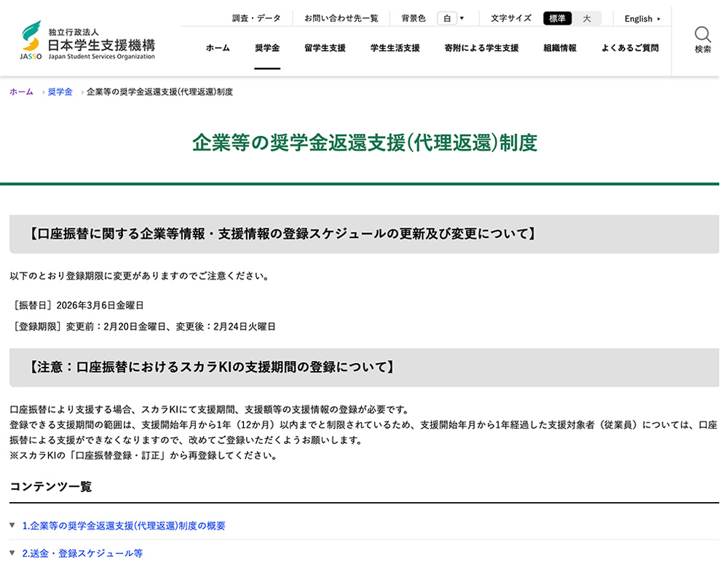Open the よくあるご質問 menu item
Screen dimensions: 728x564
point(630,48)
